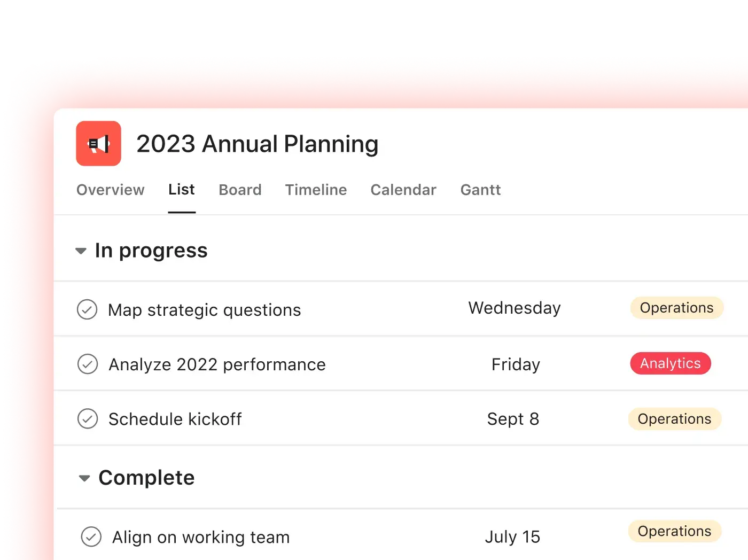
Task: Toggle completion for Analyze 2022 performance
Action: click(x=88, y=364)
